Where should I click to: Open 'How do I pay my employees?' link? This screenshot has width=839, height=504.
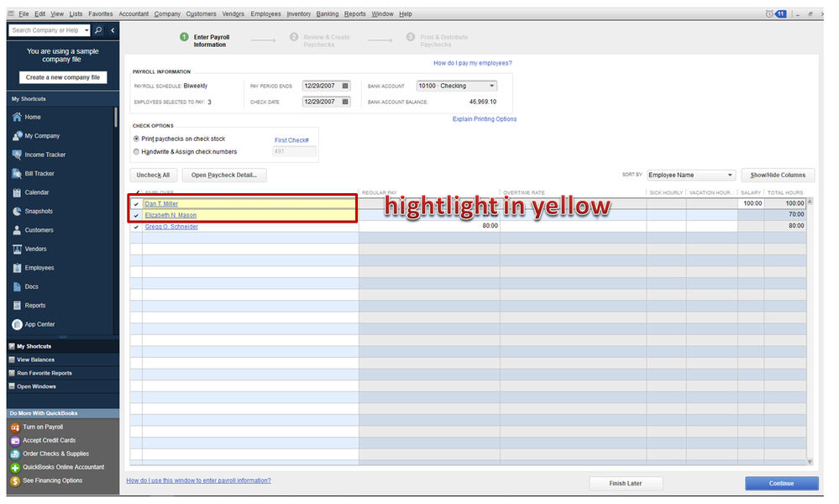[x=473, y=63]
